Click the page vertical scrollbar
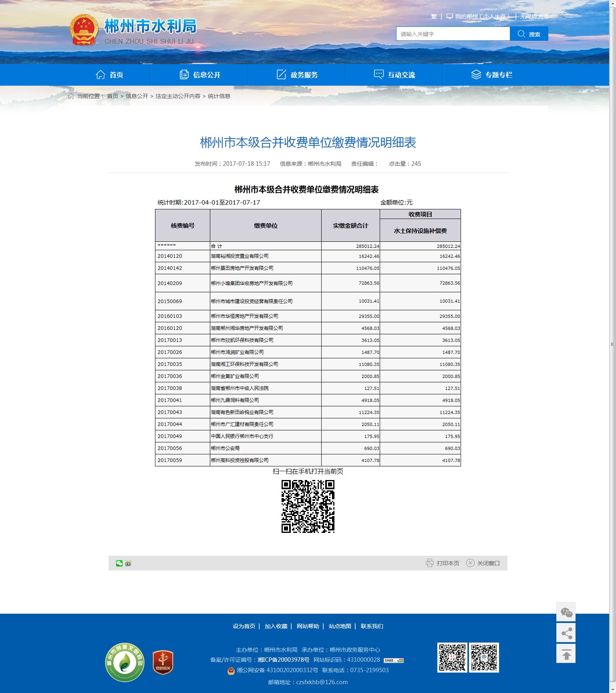 [x=612, y=344]
